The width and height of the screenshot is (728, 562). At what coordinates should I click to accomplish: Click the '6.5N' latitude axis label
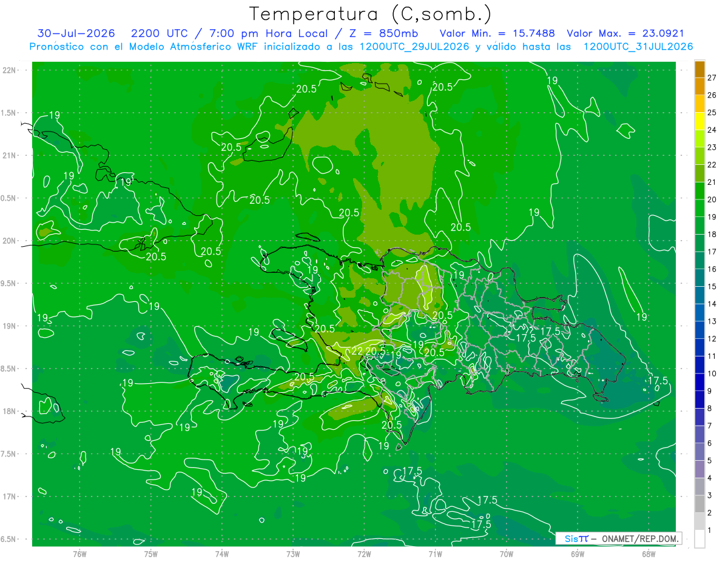(8, 539)
